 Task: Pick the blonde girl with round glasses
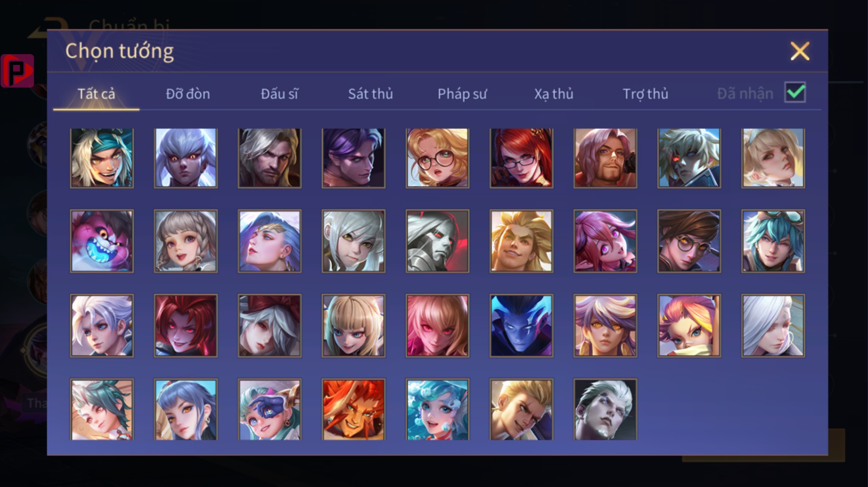coord(437,158)
